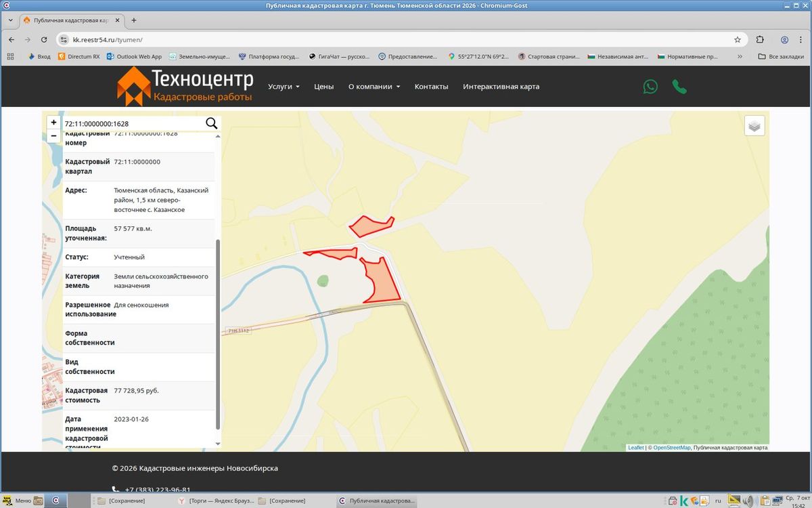Click the info panel vertical scrollbar

[218, 333]
